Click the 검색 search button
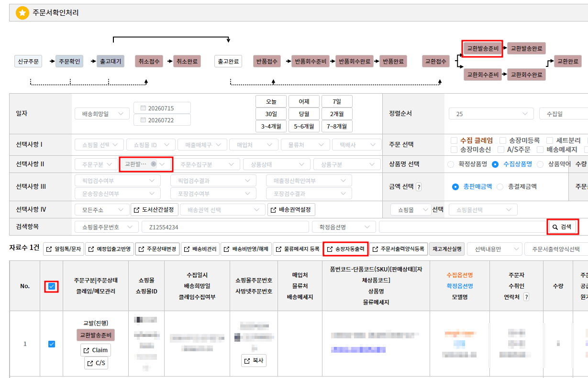588x378 pixels. (x=562, y=227)
